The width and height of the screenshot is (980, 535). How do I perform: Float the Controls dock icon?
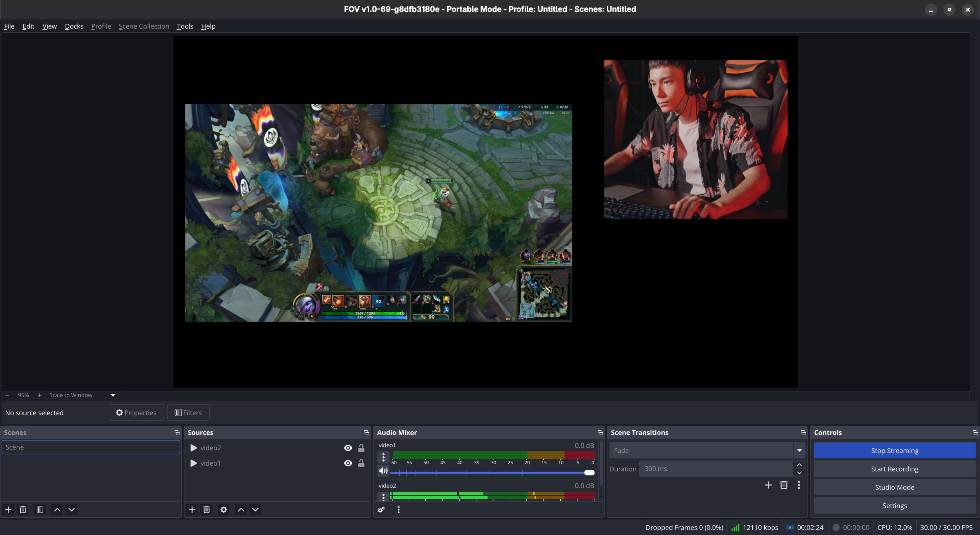coord(975,432)
